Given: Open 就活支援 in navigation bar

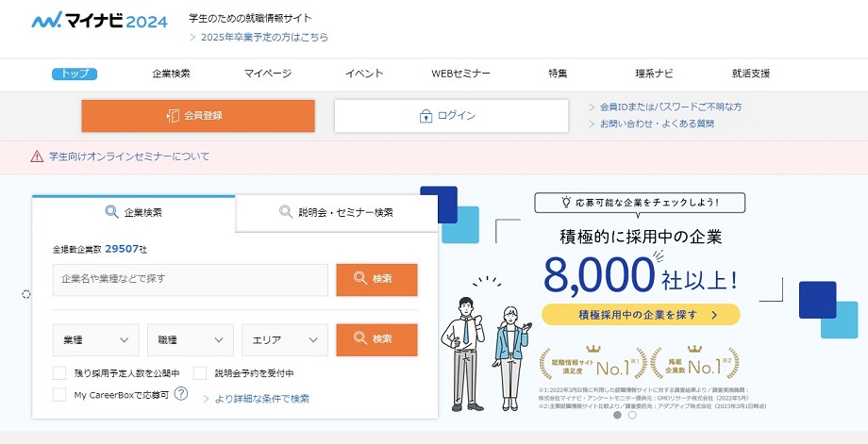Looking at the screenshot, I should (751, 74).
